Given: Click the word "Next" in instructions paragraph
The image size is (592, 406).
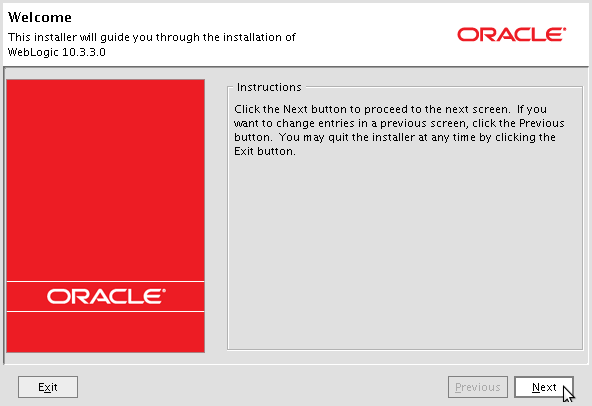Looking at the screenshot, I should 295,109.
